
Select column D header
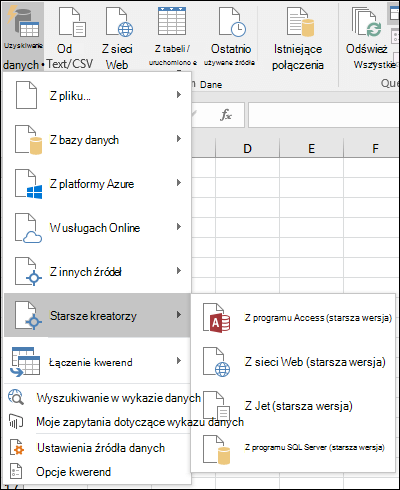tap(247, 148)
